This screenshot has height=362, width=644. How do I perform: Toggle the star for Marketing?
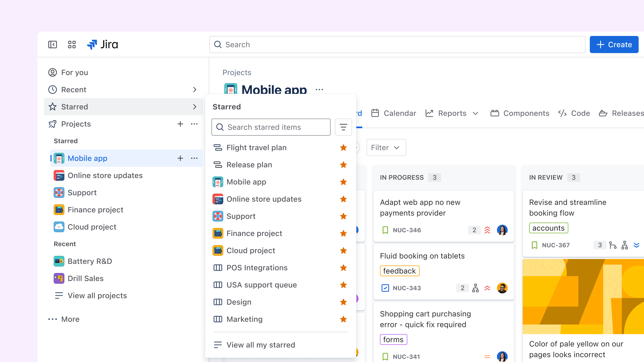(343, 319)
